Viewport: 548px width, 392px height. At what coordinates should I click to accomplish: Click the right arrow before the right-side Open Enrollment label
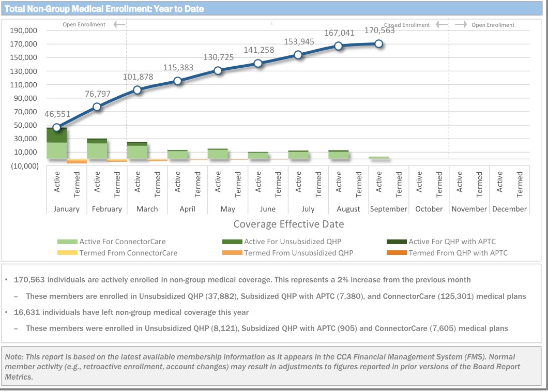pos(461,24)
